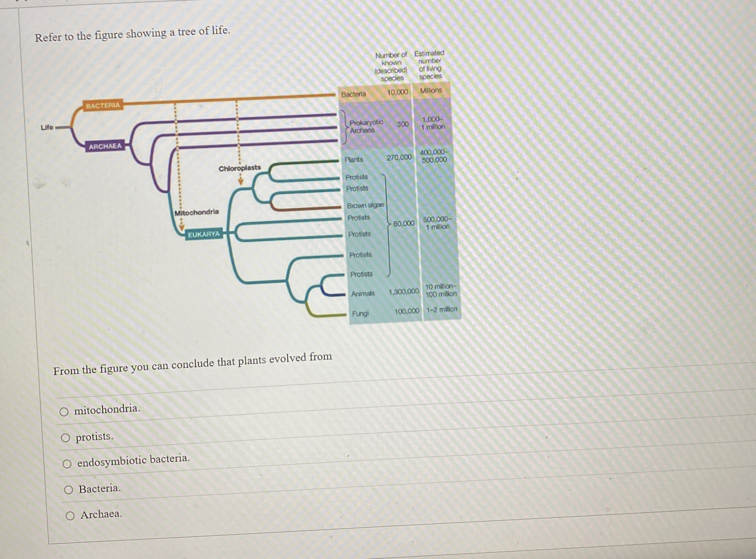
Task: Click the Brown algae label
Action: (365, 205)
